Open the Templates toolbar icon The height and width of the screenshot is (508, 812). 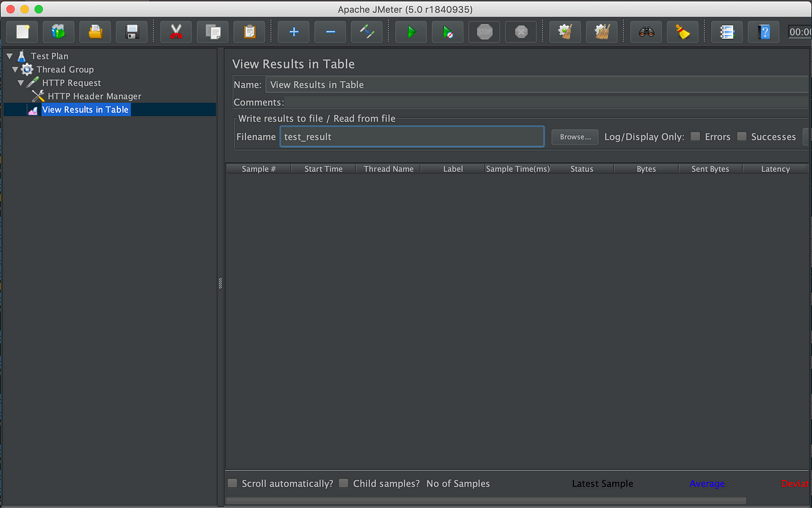(x=58, y=31)
